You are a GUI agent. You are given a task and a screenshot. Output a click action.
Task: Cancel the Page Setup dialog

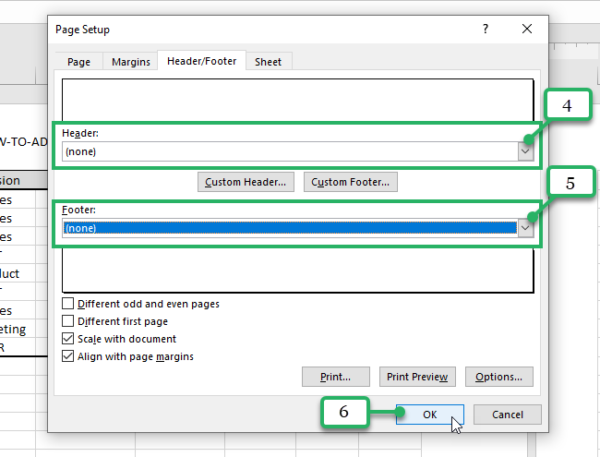click(x=507, y=415)
